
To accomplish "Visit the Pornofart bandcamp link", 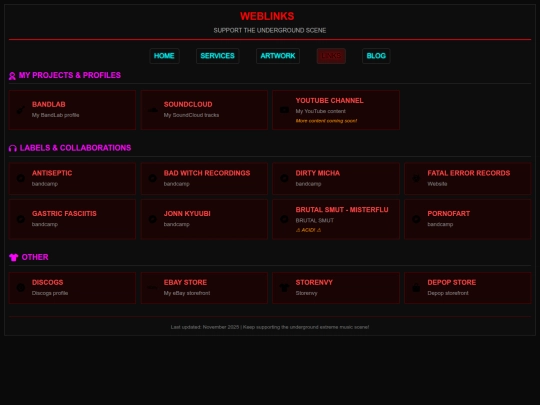I will [468, 219].
